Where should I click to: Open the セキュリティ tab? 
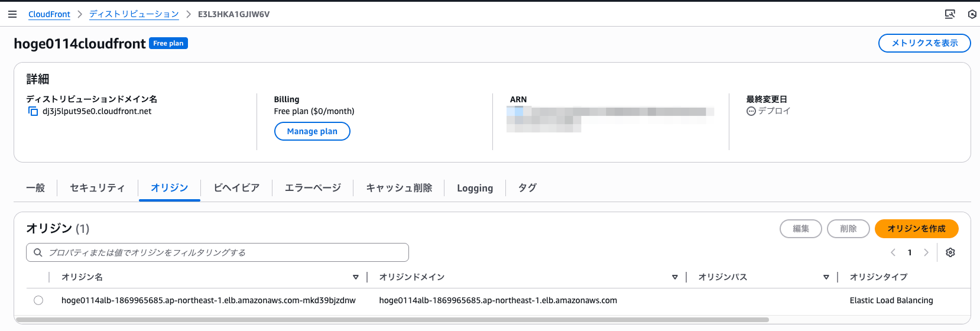(x=98, y=188)
